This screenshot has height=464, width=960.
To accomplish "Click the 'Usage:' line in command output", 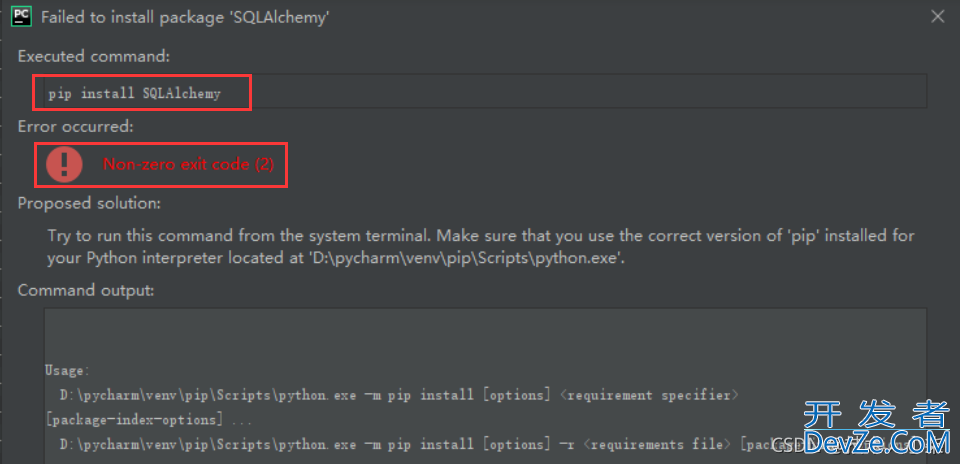I will click(x=67, y=370).
